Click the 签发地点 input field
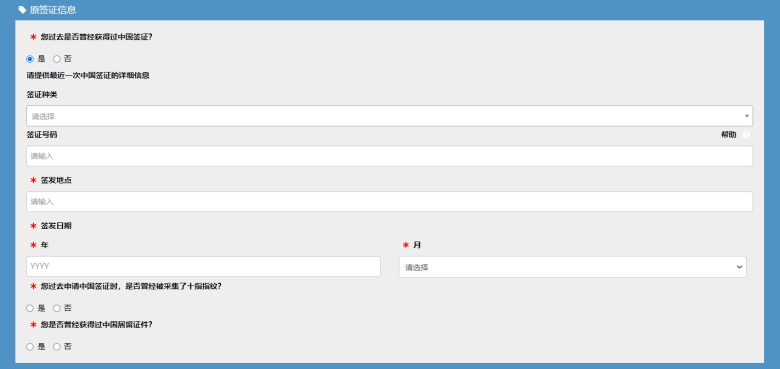780x369 pixels. tap(389, 201)
